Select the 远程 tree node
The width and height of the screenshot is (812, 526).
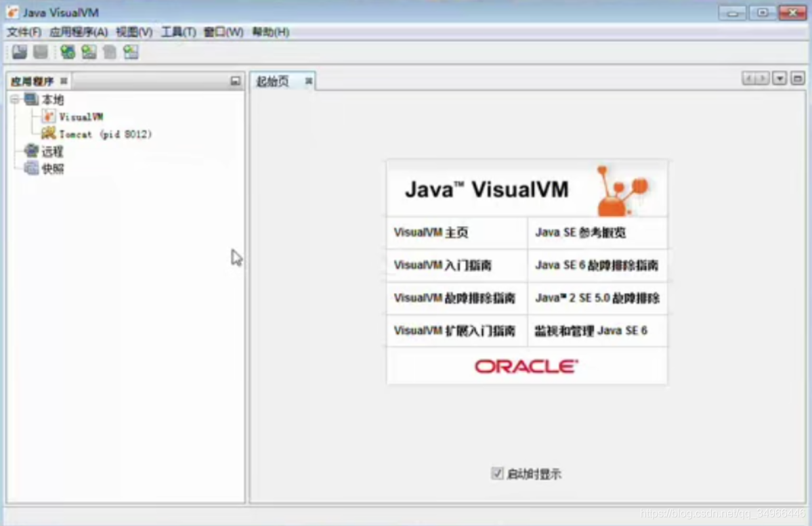coord(52,152)
